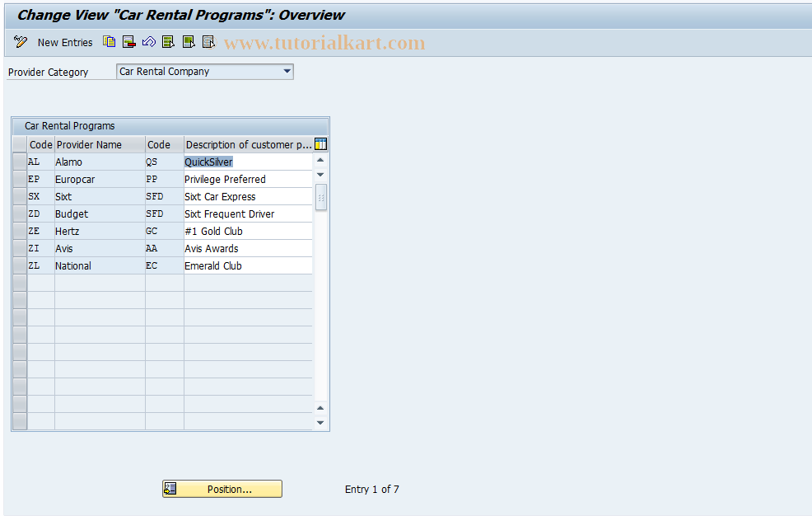Select the row selector for National

tap(20, 265)
